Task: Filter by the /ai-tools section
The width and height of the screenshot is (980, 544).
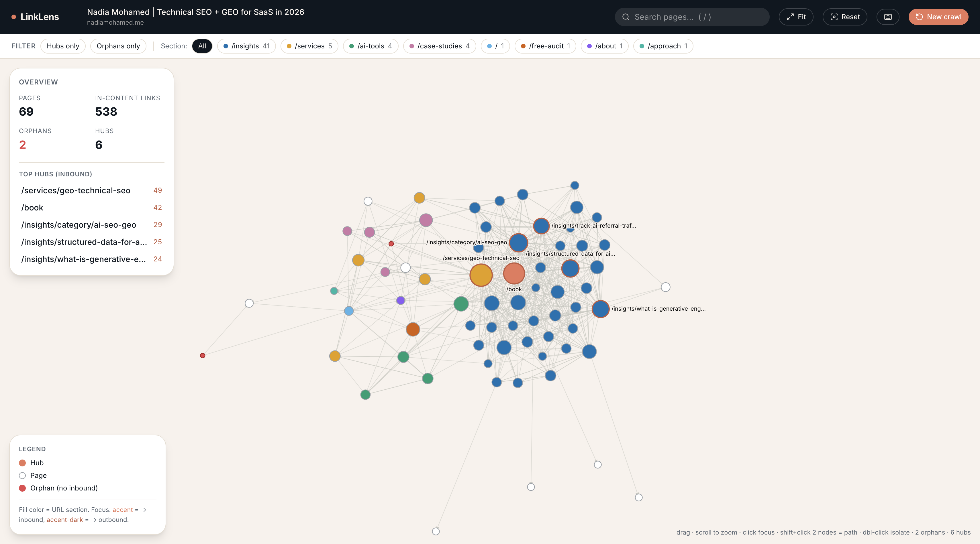Action: point(371,46)
